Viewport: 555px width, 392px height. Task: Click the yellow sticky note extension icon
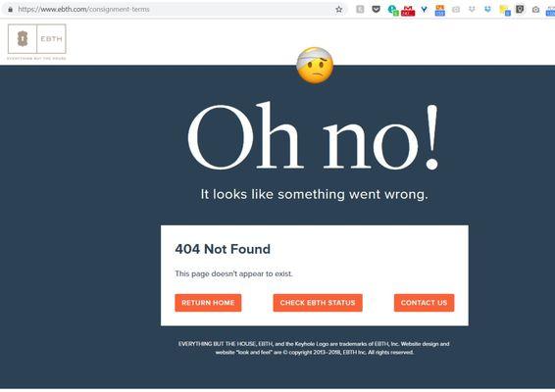pyautogui.click(x=505, y=11)
